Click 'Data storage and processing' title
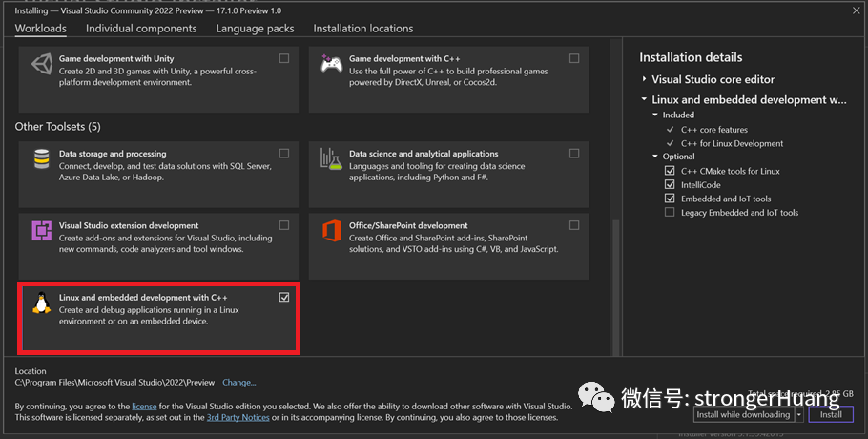 click(x=113, y=154)
